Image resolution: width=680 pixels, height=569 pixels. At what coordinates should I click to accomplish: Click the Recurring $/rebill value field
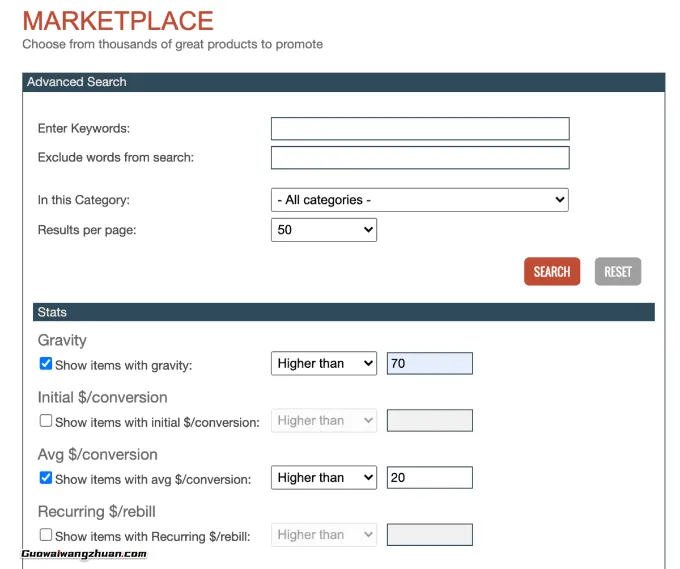[430, 535]
